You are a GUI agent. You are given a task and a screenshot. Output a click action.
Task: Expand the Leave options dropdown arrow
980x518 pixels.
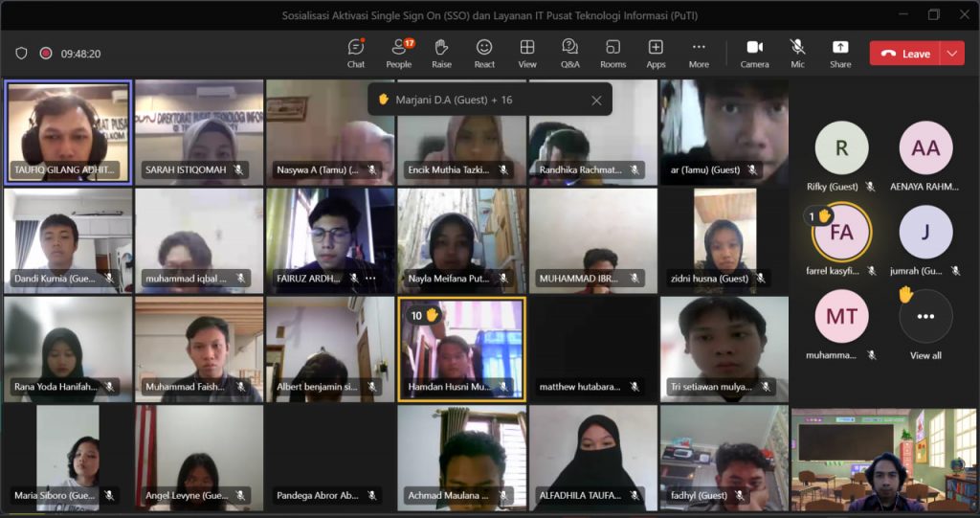pos(952,54)
